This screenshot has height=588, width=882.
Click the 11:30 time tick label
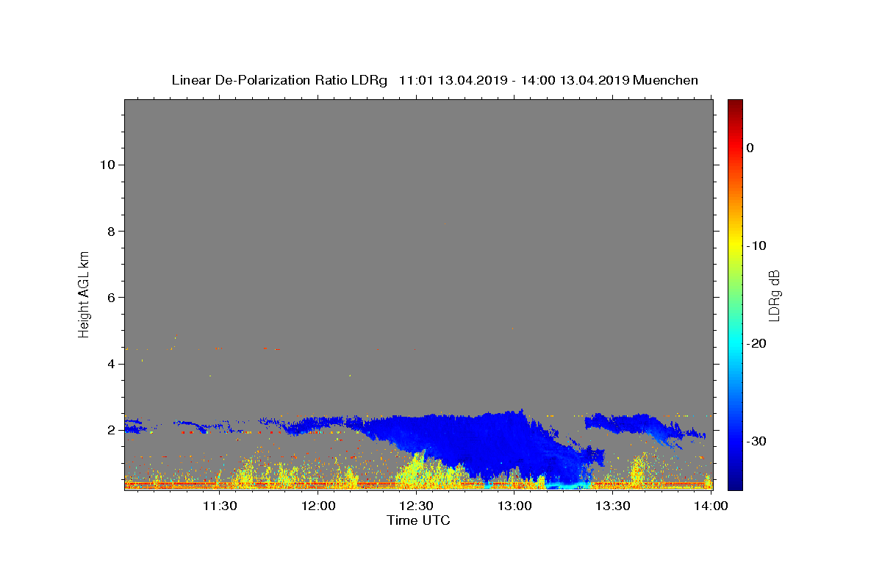[x=220, y=506]
